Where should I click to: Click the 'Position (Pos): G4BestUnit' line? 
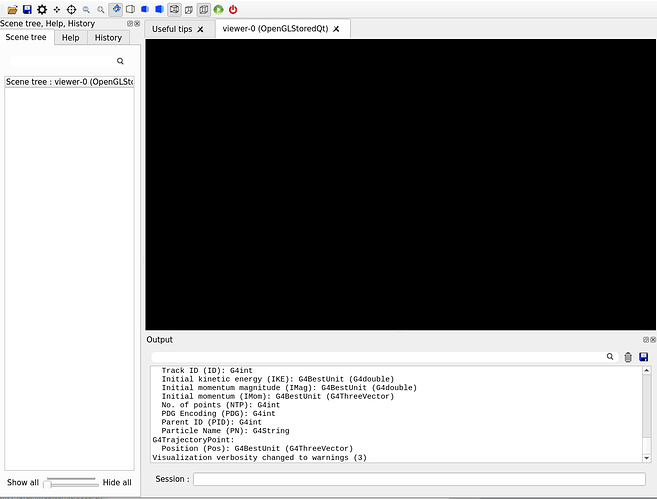257,448
